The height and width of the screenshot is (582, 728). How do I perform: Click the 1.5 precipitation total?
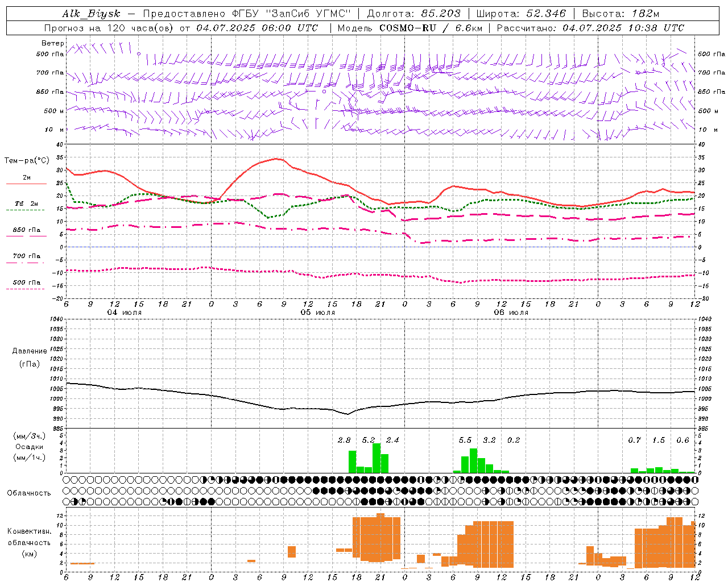tap(658, 440)
